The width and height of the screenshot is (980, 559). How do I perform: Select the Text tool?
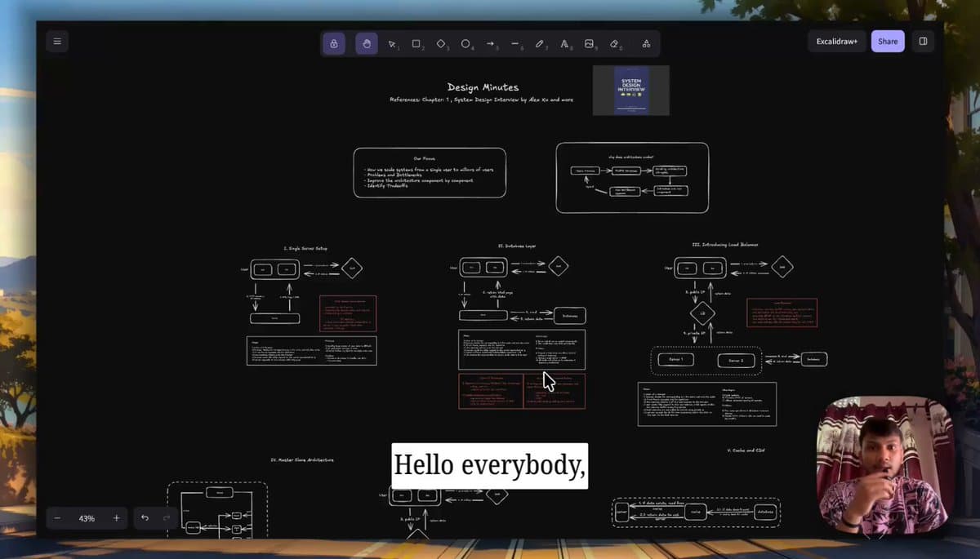564,43
